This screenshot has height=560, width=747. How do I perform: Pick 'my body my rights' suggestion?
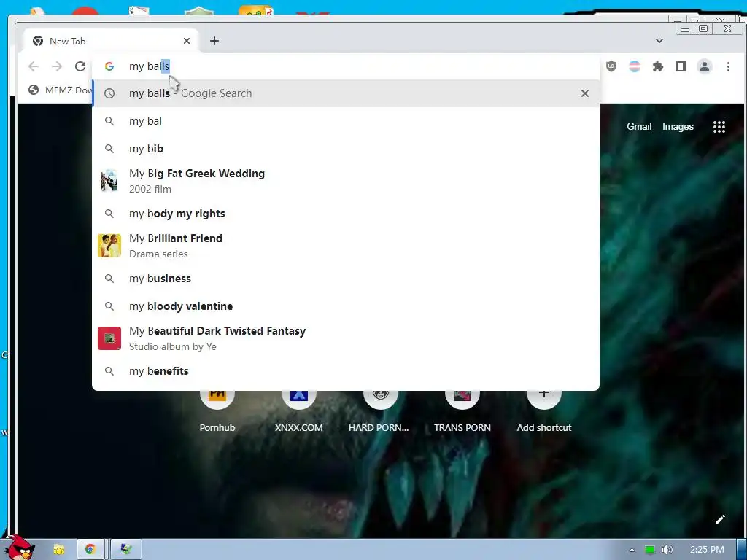[x=346, y=214]
